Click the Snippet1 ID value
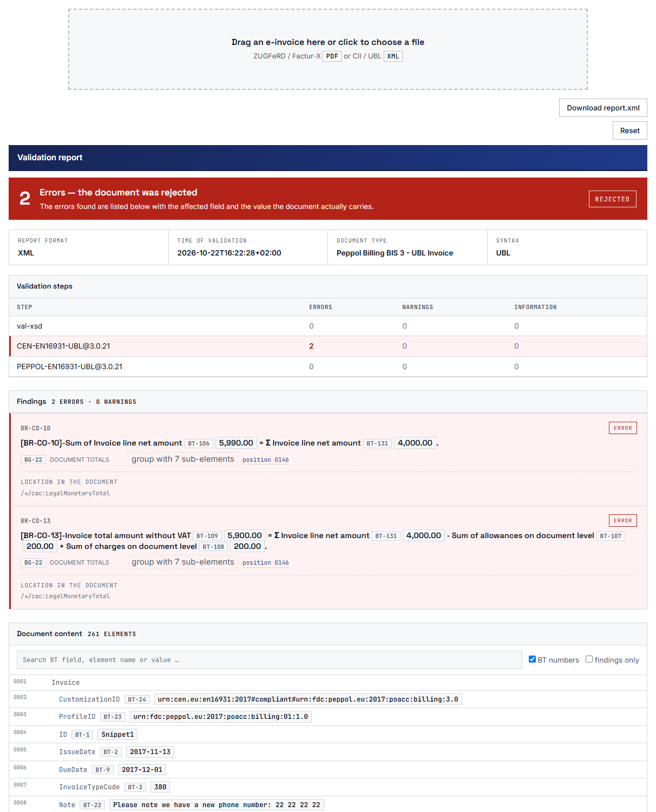Viewport: 656px width, 812px height. (117, 735)
